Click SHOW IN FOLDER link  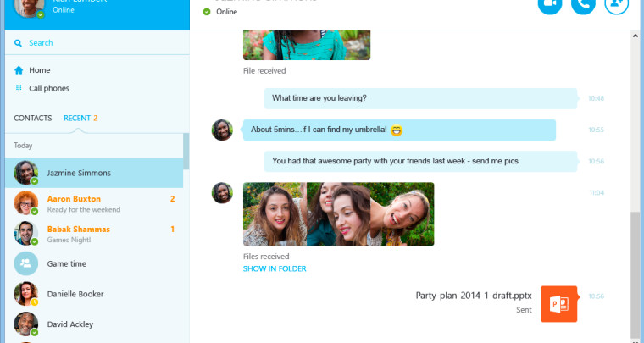point(275,268)
